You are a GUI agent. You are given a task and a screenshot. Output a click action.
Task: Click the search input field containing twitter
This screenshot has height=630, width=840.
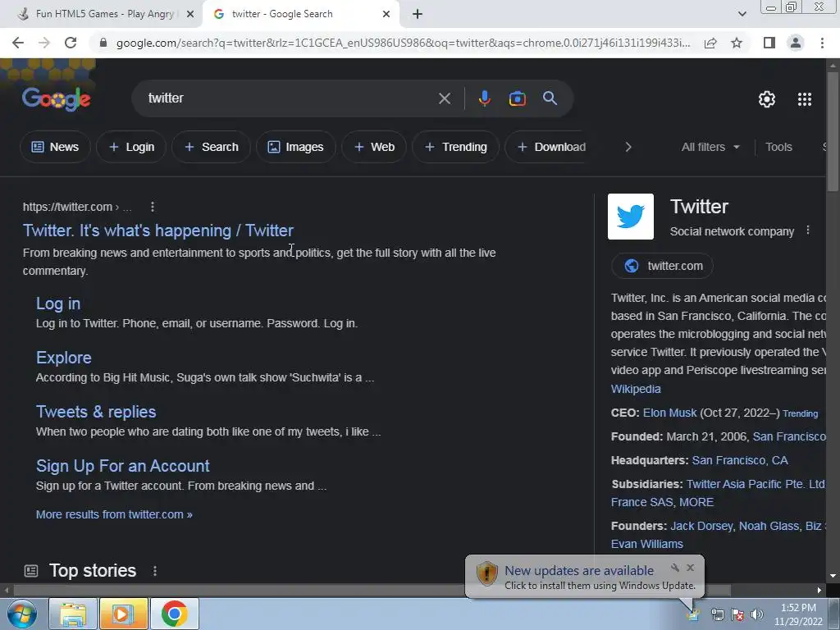click(x=290, y=98)
